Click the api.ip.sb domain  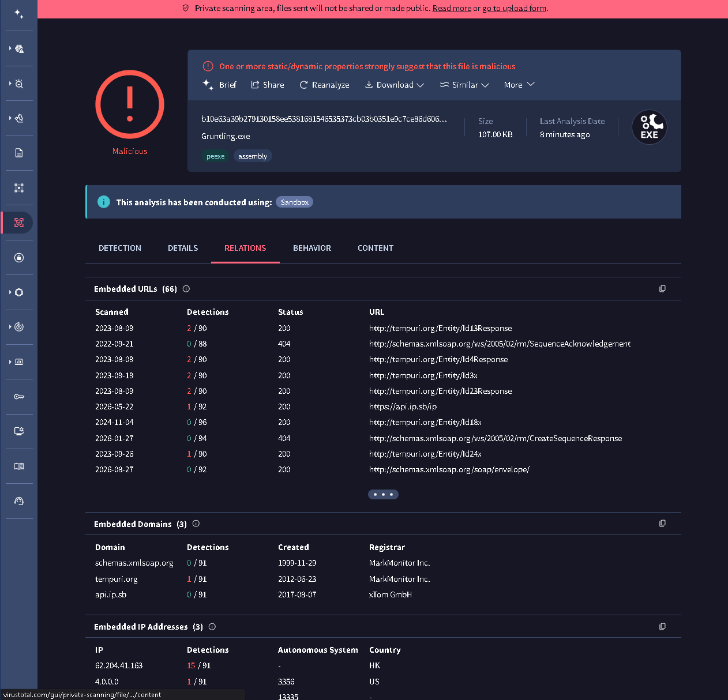coord(110,594)
